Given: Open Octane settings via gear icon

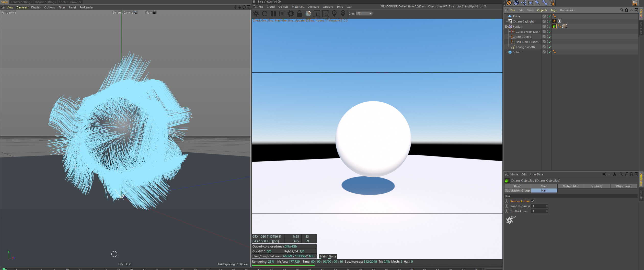Looking at the screenshot, I should click(291, 14).
